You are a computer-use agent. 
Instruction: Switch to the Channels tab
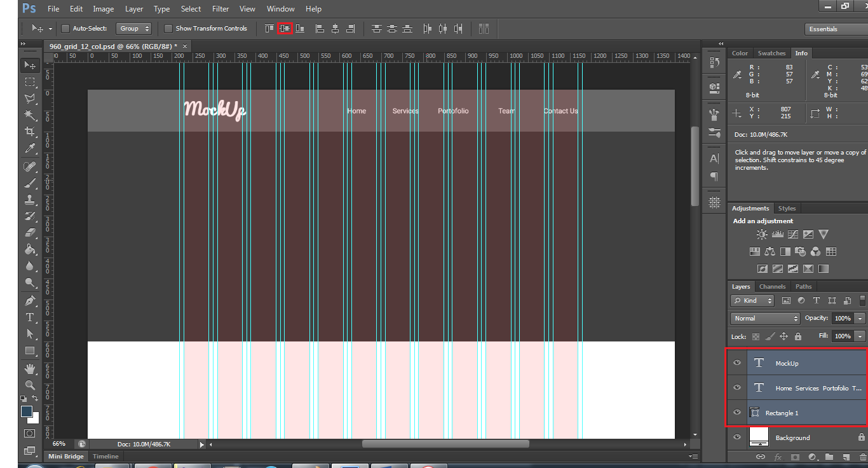772,287
